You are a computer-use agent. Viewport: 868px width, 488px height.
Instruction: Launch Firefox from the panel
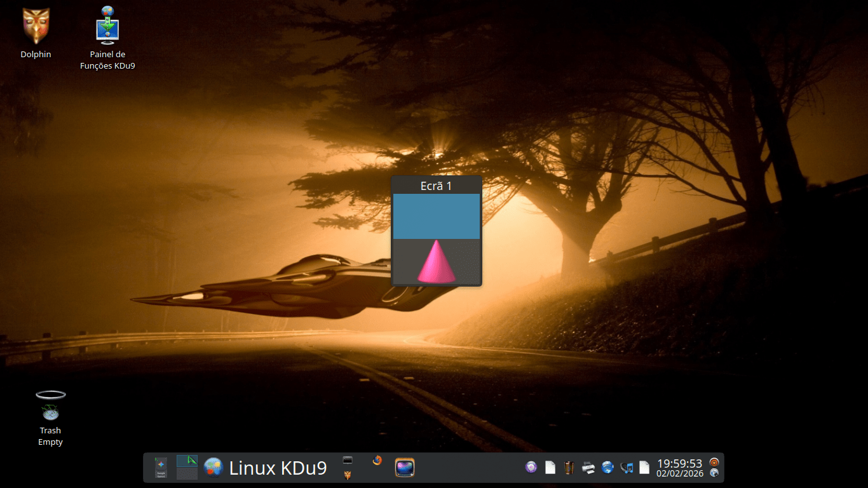click(x=377, y=461)
